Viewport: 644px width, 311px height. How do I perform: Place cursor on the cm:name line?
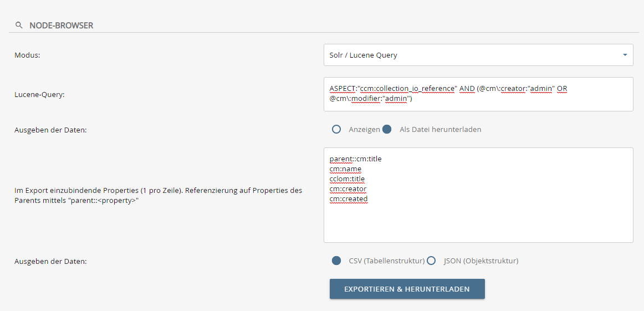[x=345, y=169]
